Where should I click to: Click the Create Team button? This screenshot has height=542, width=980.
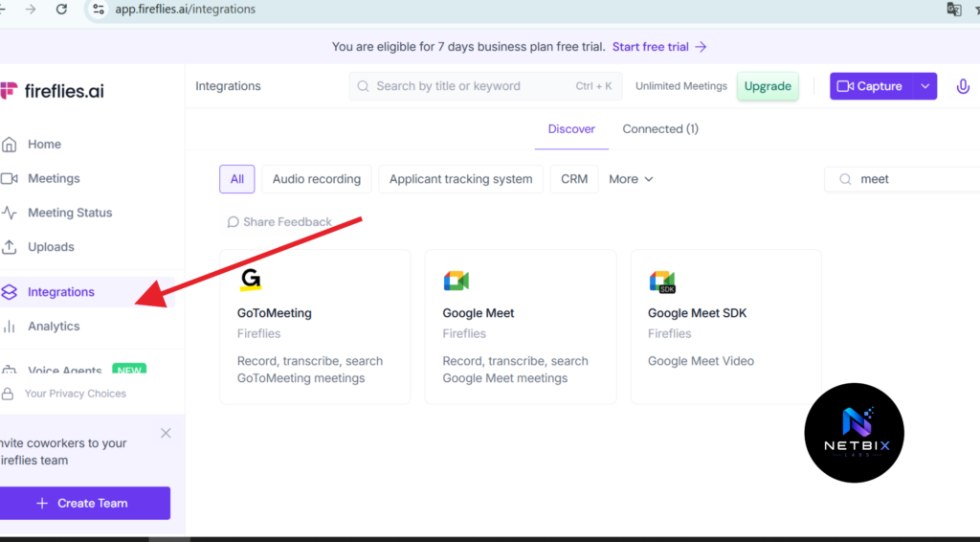coord(85,504)
